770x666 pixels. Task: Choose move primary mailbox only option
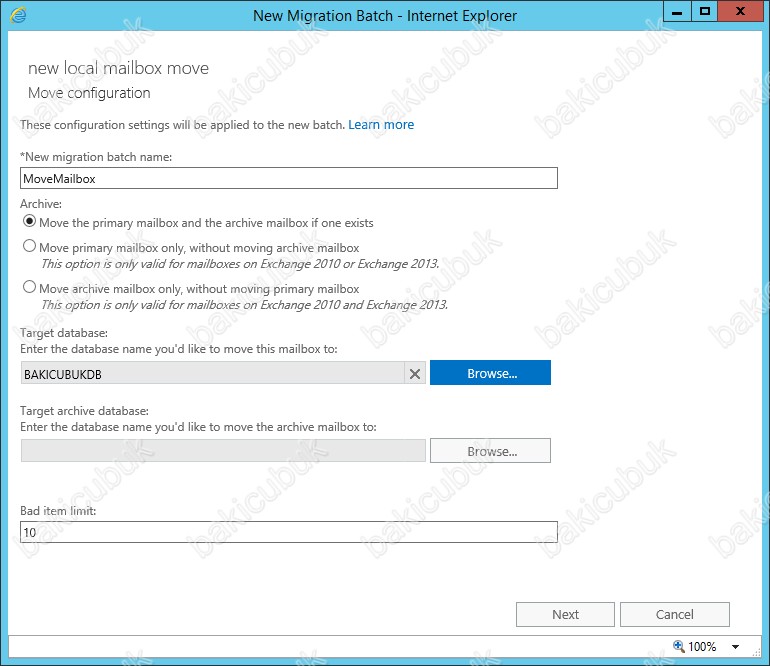[x=29, y=246]
